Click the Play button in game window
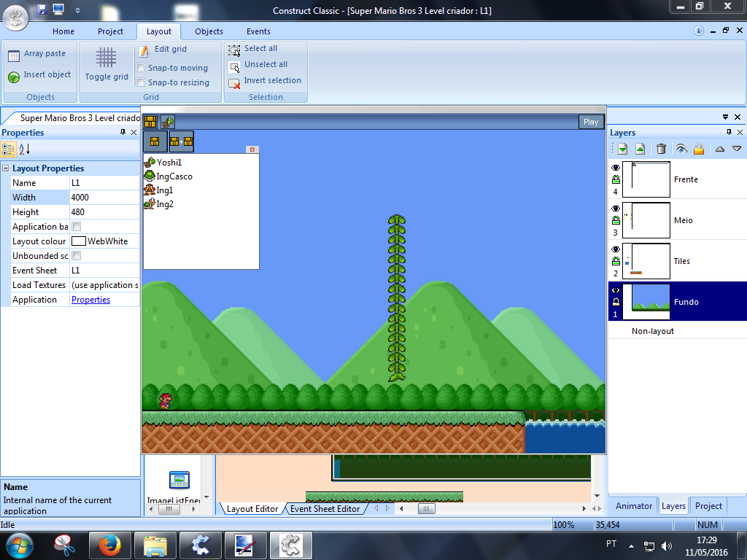This screenshot has height=560, width=747. click(591, 122)
